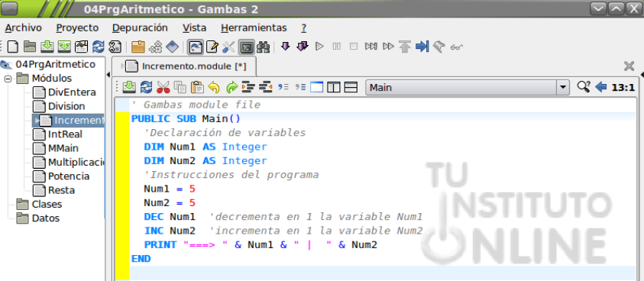Undo last edit with yellow arrow
Viewport: 644px width, 281px height.
[214, 87]
